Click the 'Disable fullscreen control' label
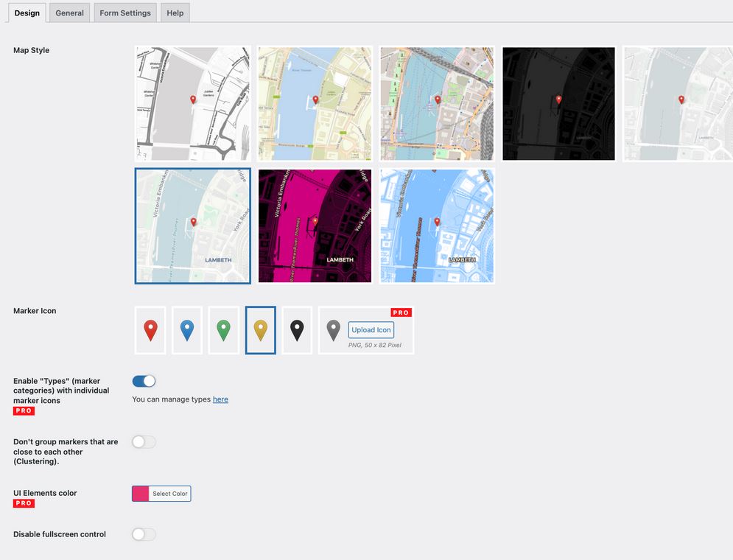 coord(60,534)
